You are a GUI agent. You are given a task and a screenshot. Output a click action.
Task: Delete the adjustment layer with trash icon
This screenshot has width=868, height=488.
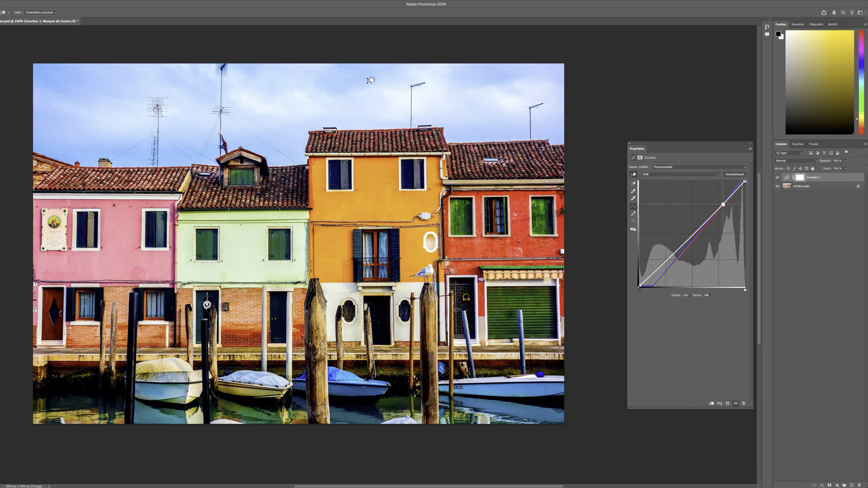click(x=744, y=404)
